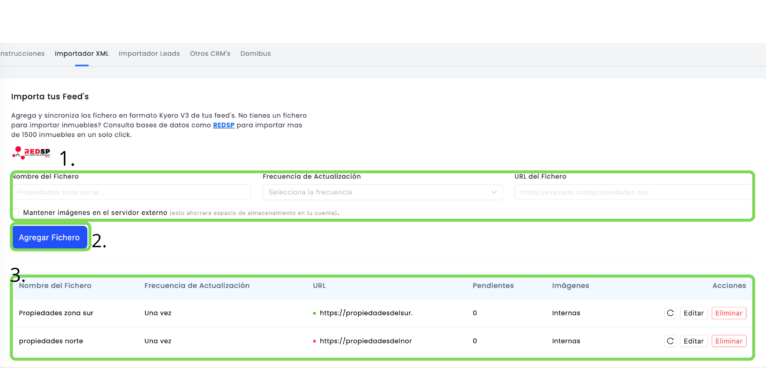Refresh the propiedades norte feed
The height and width of the screenshot is (368, 768).
point(670,341)
